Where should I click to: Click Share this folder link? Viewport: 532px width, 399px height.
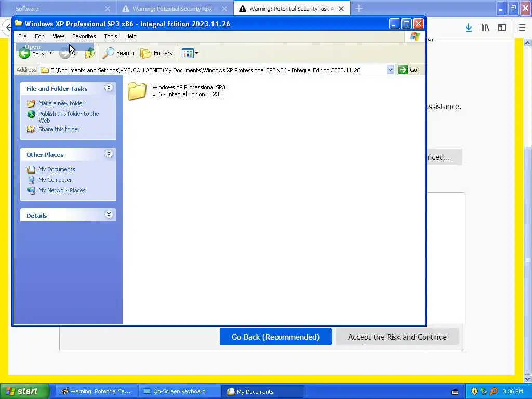click(59, 129)
